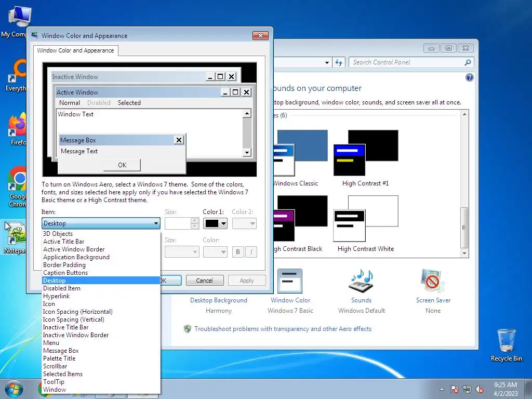Close the Window Color and Appearance dialog
Image resolution: width=532 pixels, height=399 pixels.
pos(260,36)
